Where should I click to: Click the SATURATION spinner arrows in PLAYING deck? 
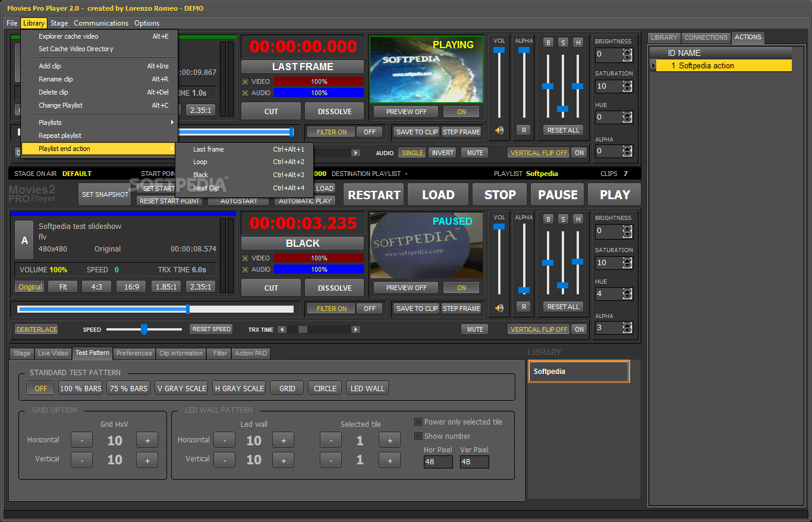627,86
